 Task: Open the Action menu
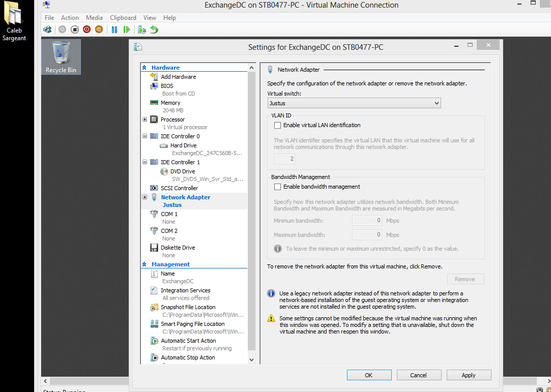(x=70, y=18)
